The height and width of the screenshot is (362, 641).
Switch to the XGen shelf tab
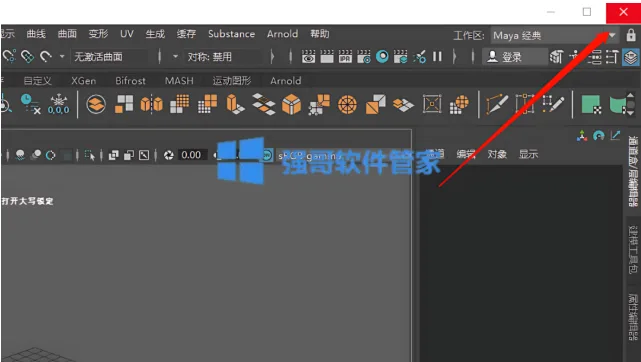[x=84, y=81]
